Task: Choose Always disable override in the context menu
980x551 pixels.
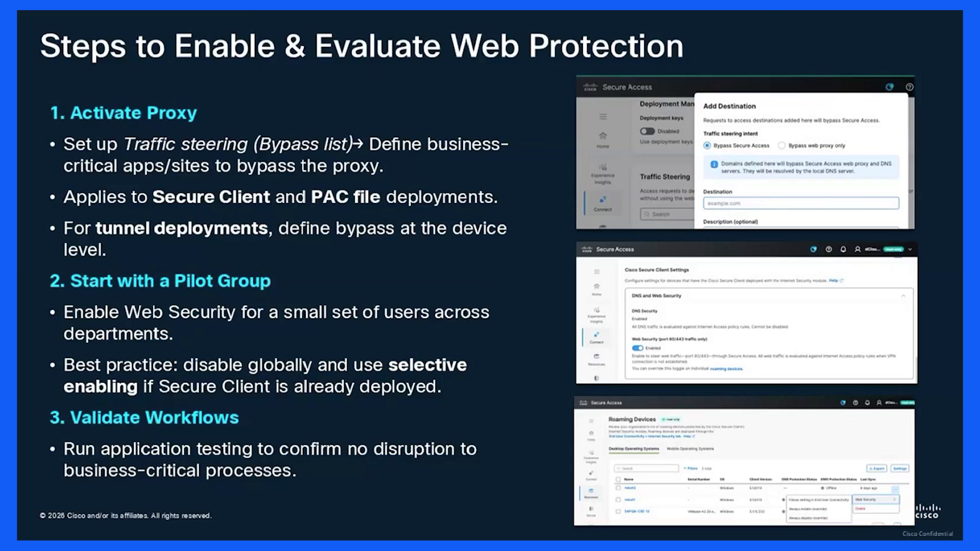Action: (808, 518)
